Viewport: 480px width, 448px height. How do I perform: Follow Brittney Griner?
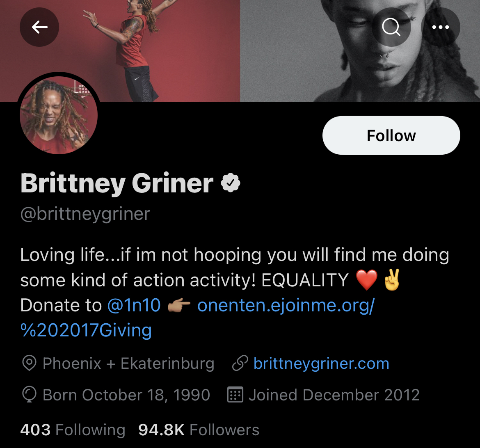click(x=391, y=135)
